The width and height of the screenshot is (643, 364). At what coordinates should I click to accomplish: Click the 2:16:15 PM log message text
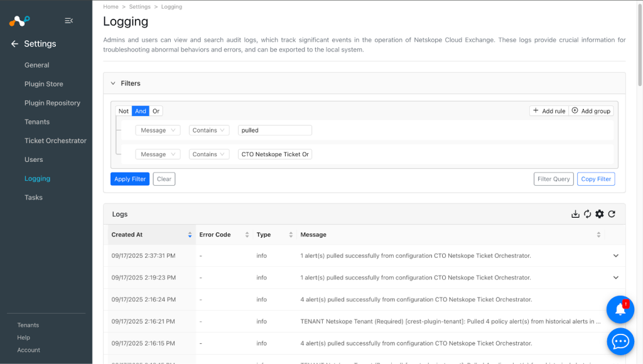(416, 343)
